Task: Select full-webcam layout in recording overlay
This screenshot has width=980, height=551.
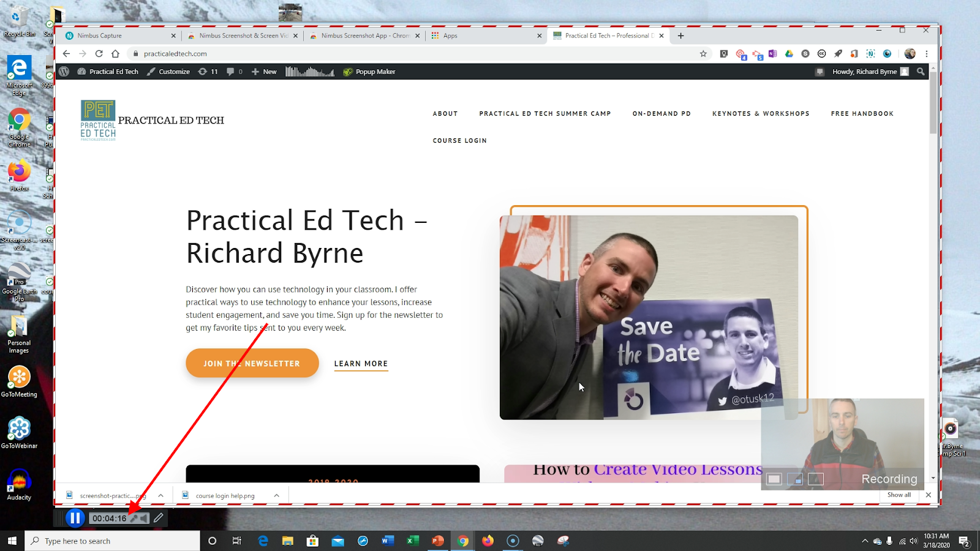Action: point(774,479)
